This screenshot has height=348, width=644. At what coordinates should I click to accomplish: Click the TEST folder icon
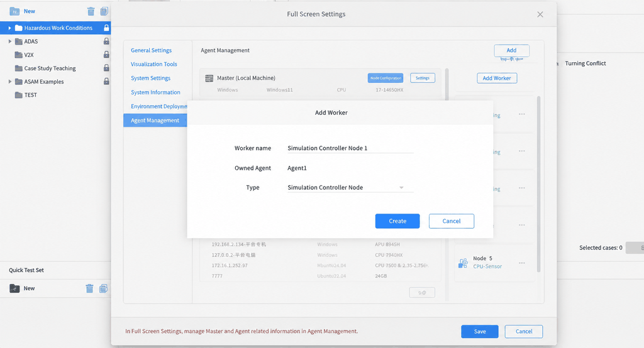[18, 95]
